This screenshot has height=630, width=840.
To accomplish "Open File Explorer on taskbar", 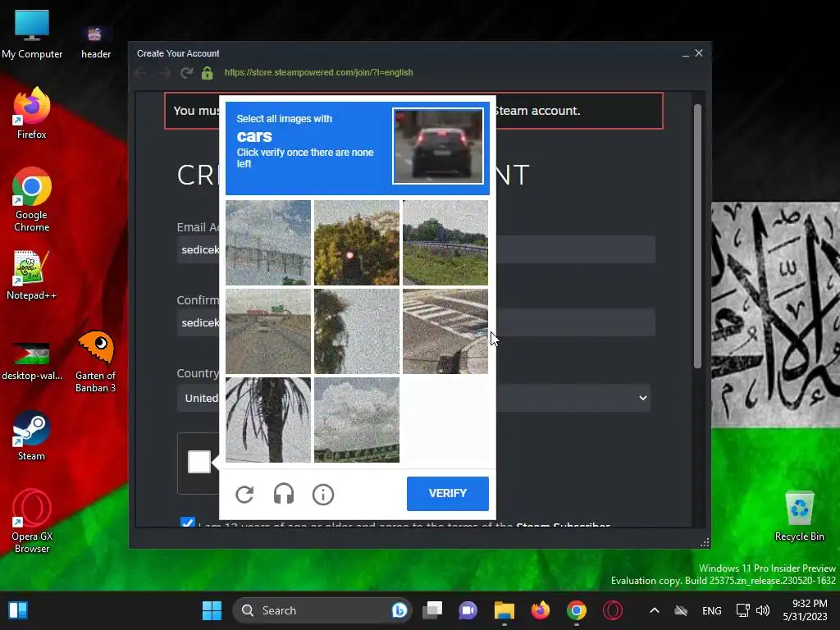I will (x=504, y=610).
